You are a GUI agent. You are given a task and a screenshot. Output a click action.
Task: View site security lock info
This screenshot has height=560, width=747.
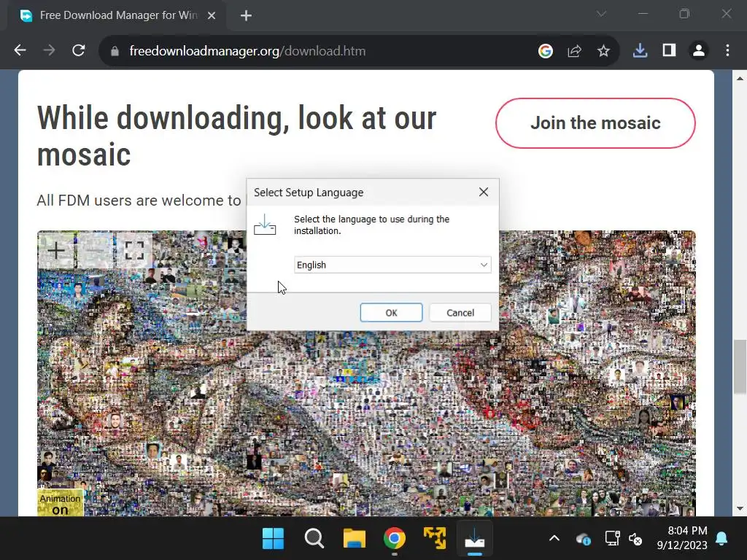115,51
